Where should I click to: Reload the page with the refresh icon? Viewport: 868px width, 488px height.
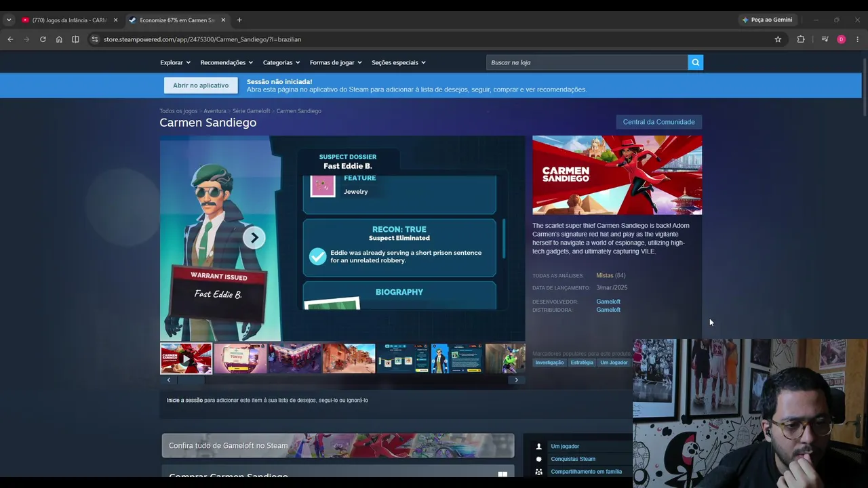pyautogui.click(x=43, y=39)
